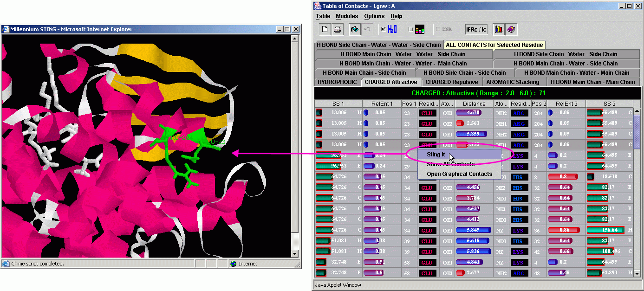This screenshot has height=291, width=644.
Task: Toggle the H2O water checkbox
Action: click(384, 29)
